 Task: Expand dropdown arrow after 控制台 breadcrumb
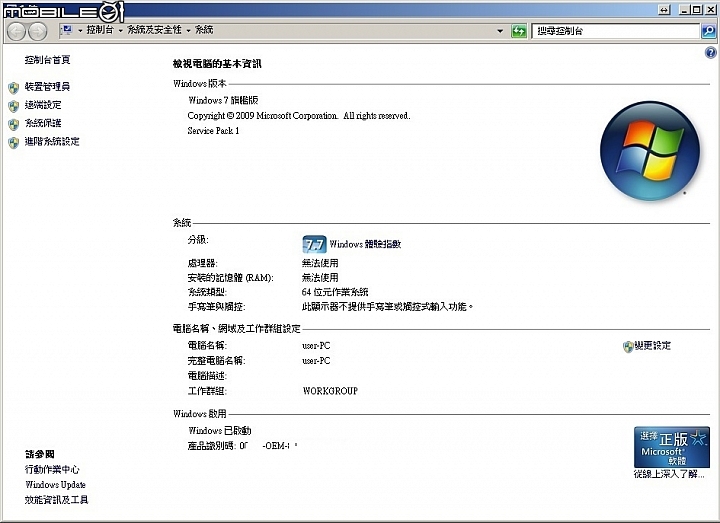pyautogui.click(x=120, y=31)
